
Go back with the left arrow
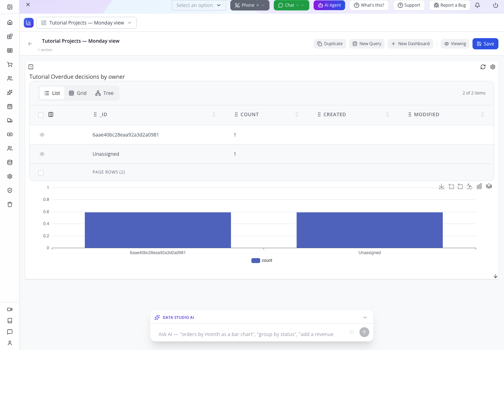pyautogui.click(x=30, y=44)
